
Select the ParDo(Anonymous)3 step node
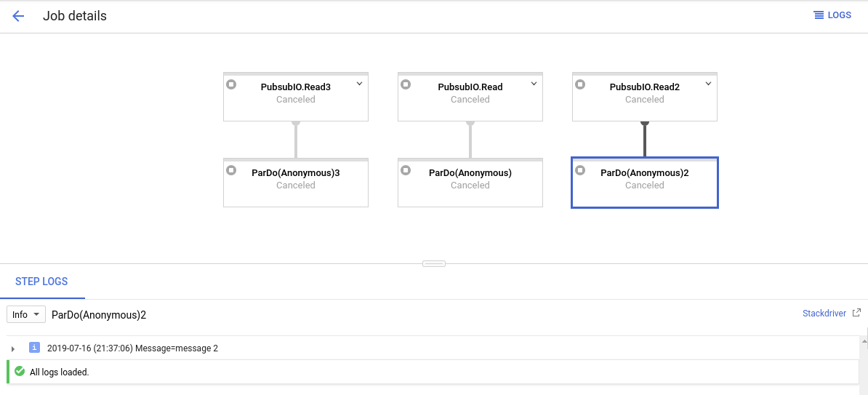click(x=296, y=183)
